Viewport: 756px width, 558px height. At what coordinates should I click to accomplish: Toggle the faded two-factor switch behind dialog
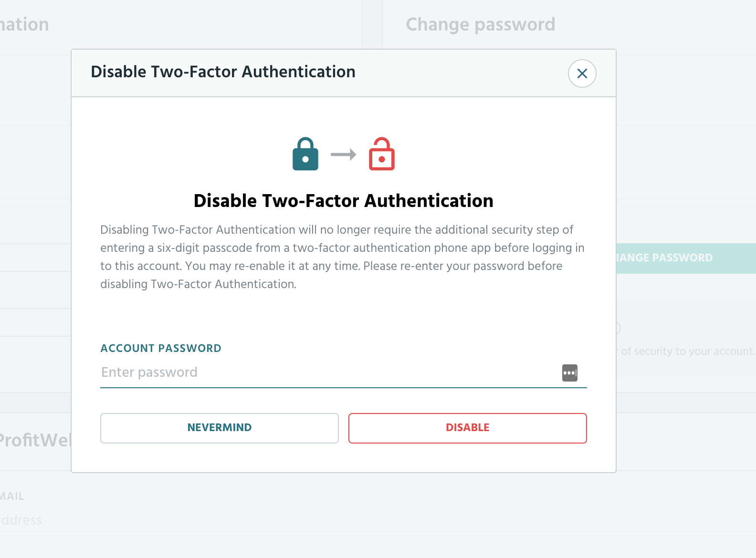pyautogui.click(x=618, y=328)
